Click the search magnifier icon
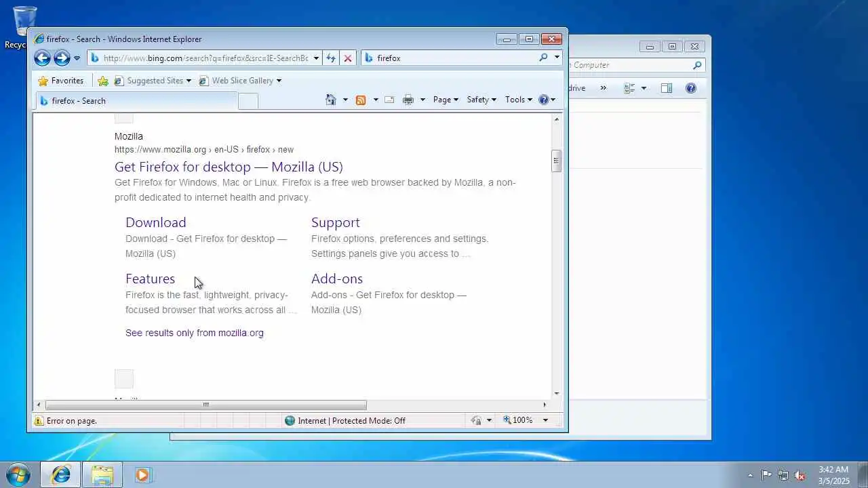868x488 pixels. click(543, 58)
